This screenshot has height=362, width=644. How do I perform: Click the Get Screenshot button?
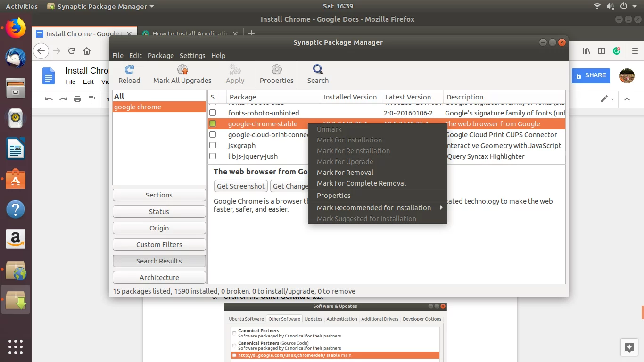pyautogui.click(x=240, y=186)
